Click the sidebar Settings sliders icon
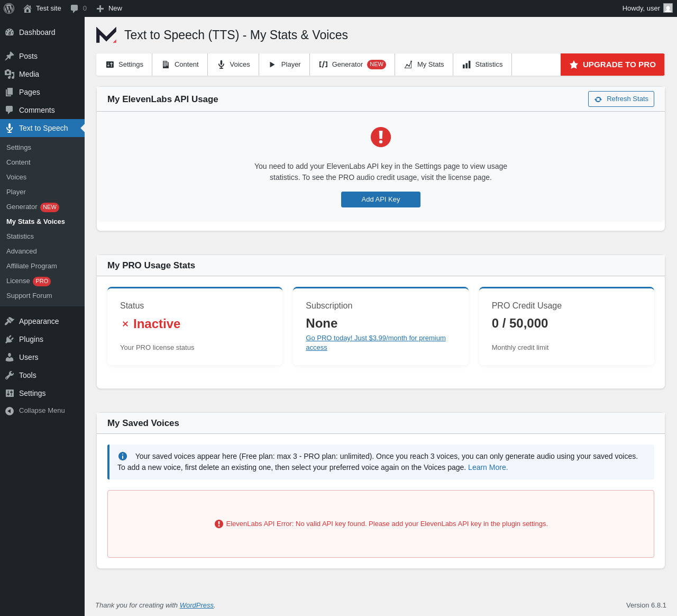This screenshot has height=616, width=677. (10, 393)
